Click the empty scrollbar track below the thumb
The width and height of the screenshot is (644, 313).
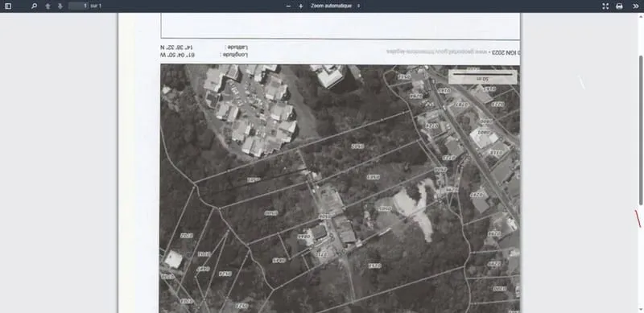click(641, 255)
